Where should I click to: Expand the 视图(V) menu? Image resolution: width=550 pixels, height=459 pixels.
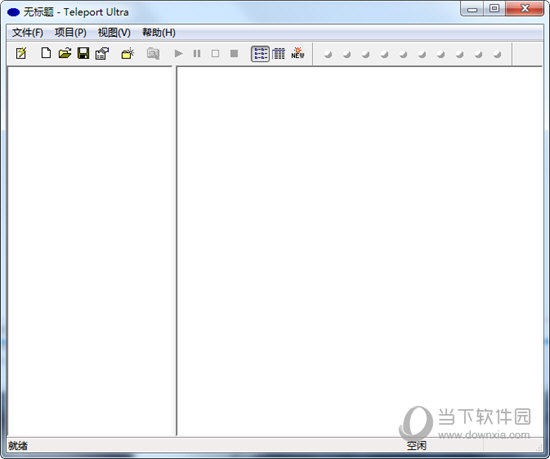[114, 33]
